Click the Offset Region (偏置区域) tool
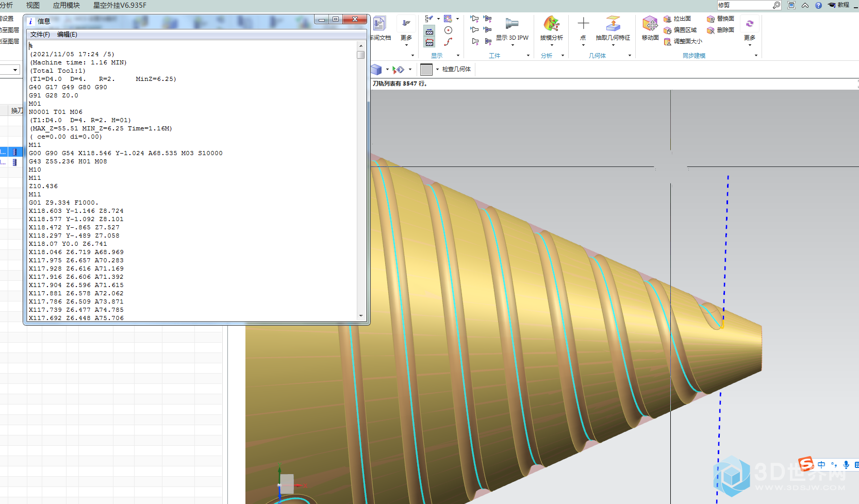This screenshot has width=859, height=504. tap(680, 30)
